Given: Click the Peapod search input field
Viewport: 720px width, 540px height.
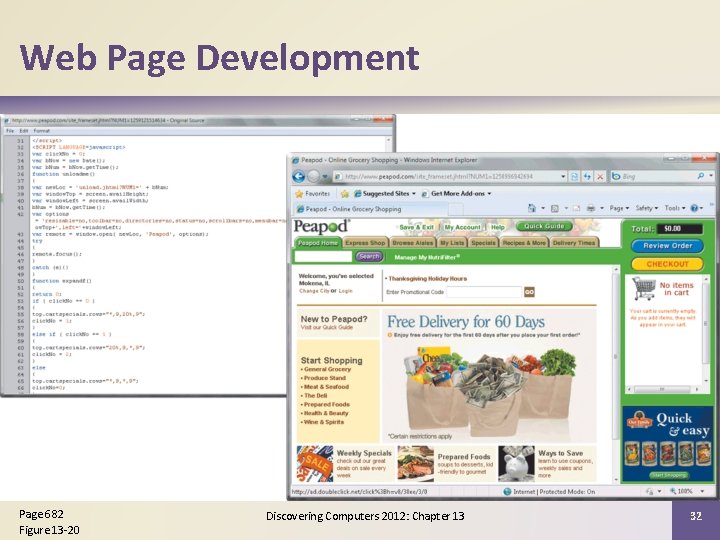Looking at the screenshot, I should (323, 256).
